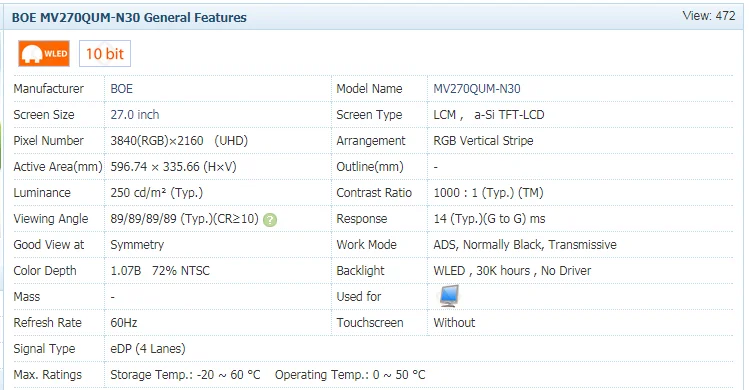
Task: Select the active area 596.74 × 335.66 value
Action: coord(173,167)
